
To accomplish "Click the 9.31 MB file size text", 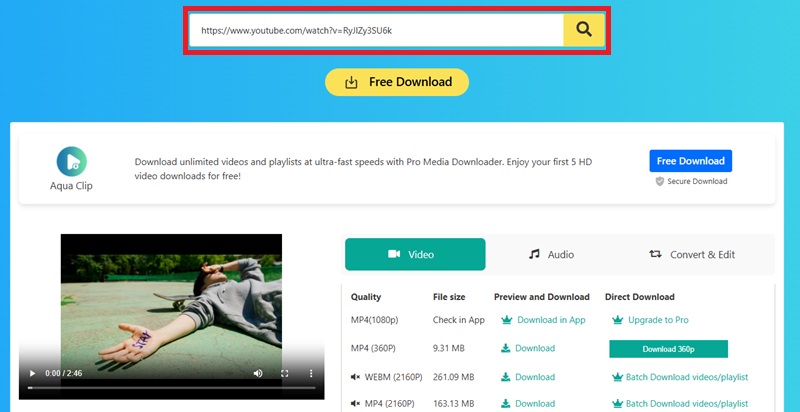I will (x=448, y=348).
